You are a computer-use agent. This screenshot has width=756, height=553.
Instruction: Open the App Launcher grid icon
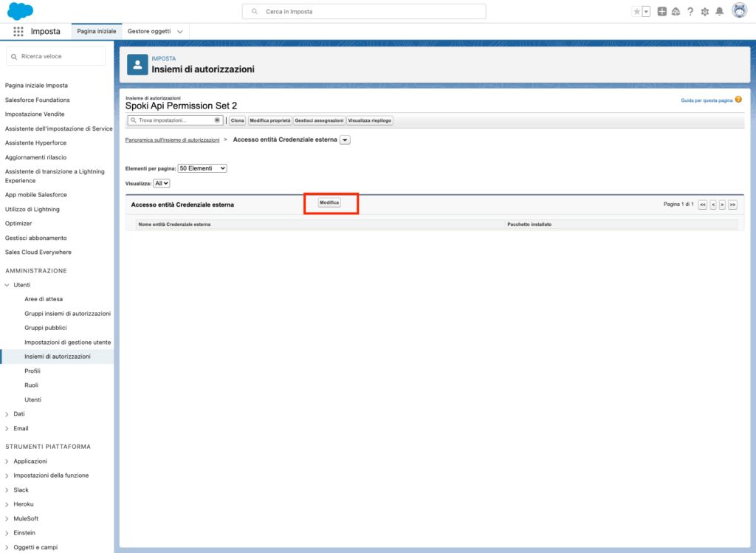click(x=18, y=32)
